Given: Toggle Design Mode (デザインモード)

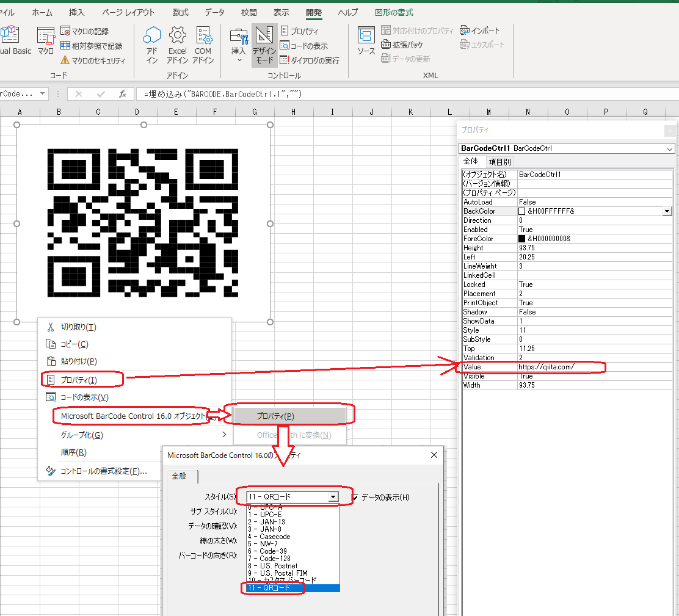Looking at the screenshot, I should click(x=264, y=45).
